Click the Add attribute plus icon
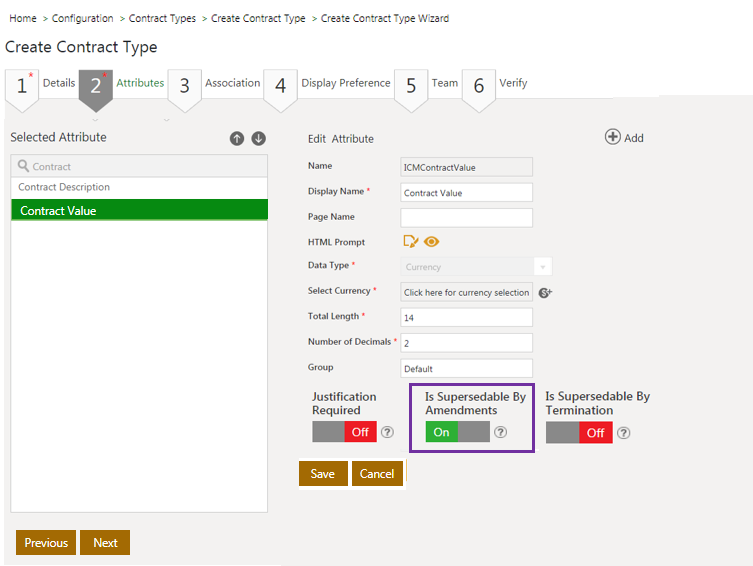Image resolution: width=753 pixels, height=566 pixels. click(x=613, y=137)
